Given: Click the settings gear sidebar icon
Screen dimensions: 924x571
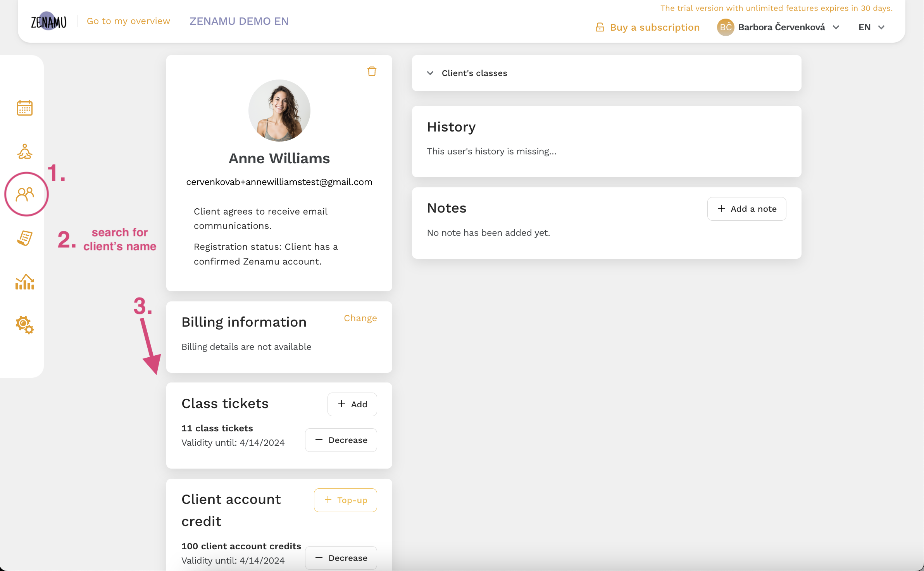Looking at the screenshot, I should point(24,325).
